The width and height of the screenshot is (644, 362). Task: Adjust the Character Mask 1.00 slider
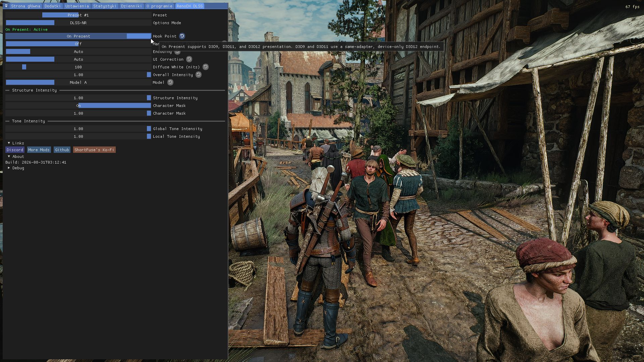click(x=78, y=113)
